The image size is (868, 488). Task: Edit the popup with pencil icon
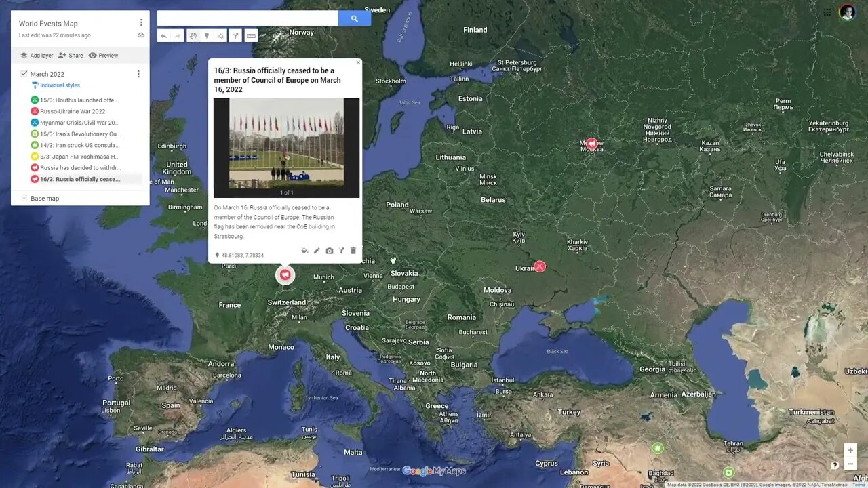[x=317, y=251]
